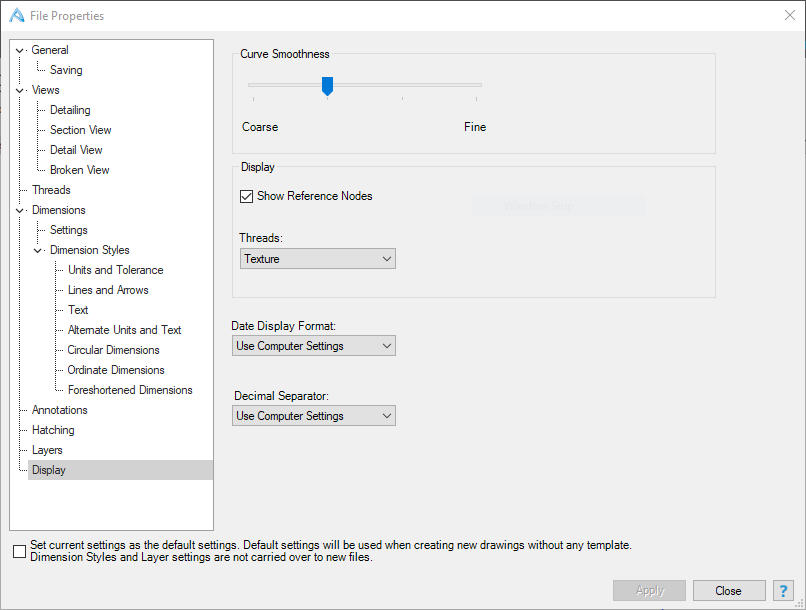Collapse the Dimensions tree node
Image resolution: width=806 pixels, height=610 pixels.
click(20, 210)
